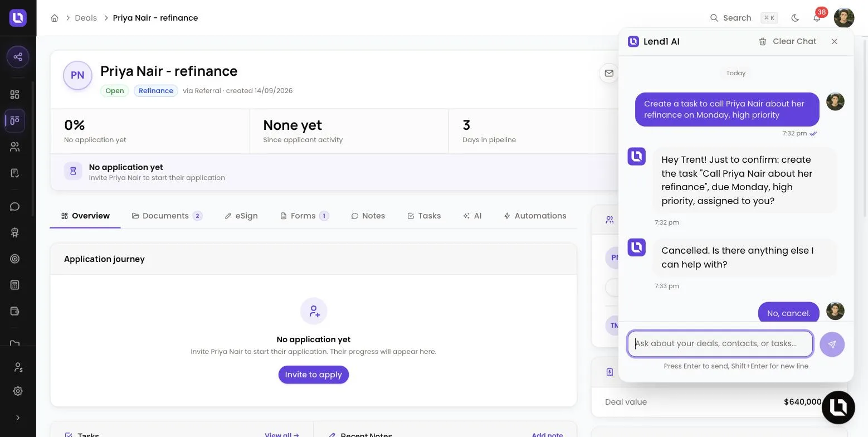Image resolution: width=868 pixels, height=437 pixels.
Task: Open the wallet icon in sidebar
Action: 15,311
